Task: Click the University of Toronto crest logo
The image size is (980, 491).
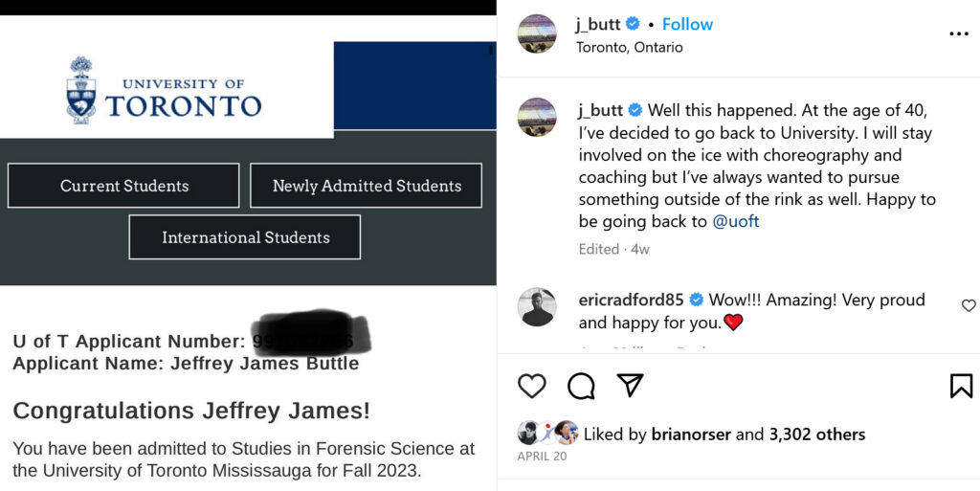Action: (x=81, y=90)
